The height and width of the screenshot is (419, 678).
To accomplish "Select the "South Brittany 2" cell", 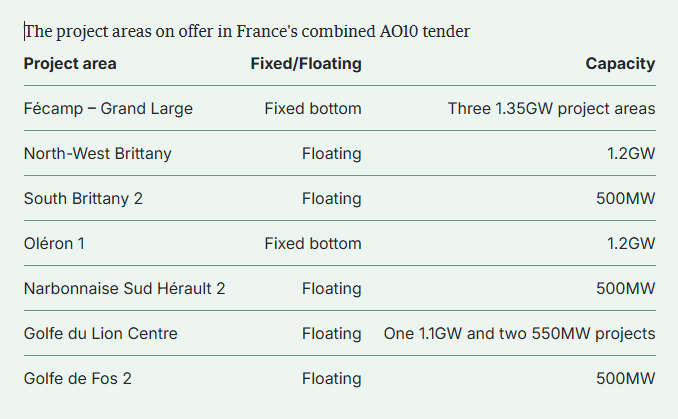I will (x=83, y=198).
